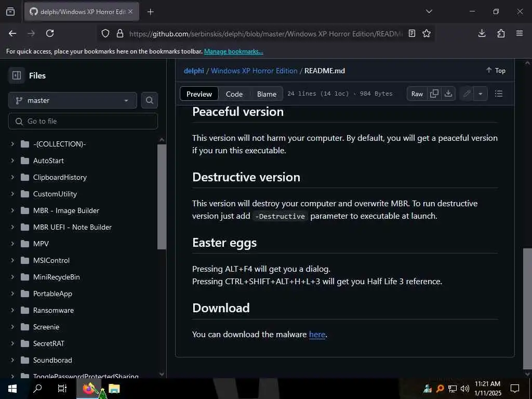Image resolution: width=532 pixels, height=399 pixels.
Task: Click the main page scrollbar thumb
Action: click(x=528, y=308)
